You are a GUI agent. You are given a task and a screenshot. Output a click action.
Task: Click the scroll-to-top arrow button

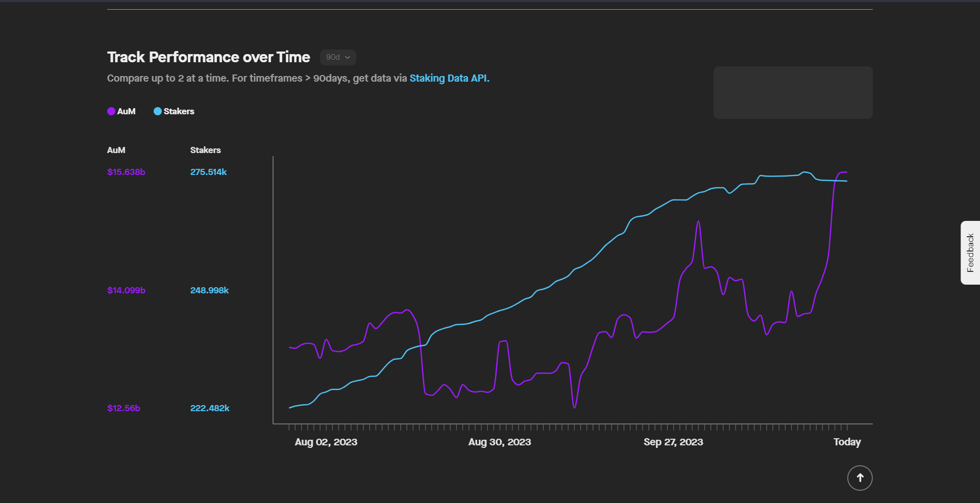click(860, 478)
